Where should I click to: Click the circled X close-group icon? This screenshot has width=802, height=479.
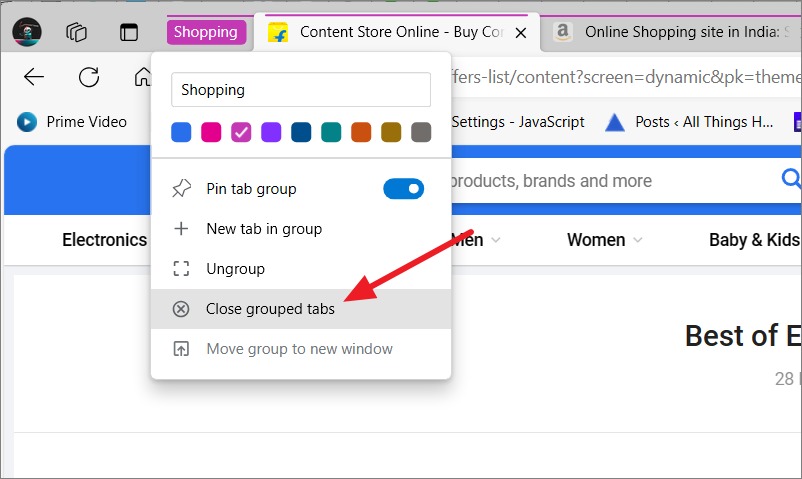tap(181, 309)
